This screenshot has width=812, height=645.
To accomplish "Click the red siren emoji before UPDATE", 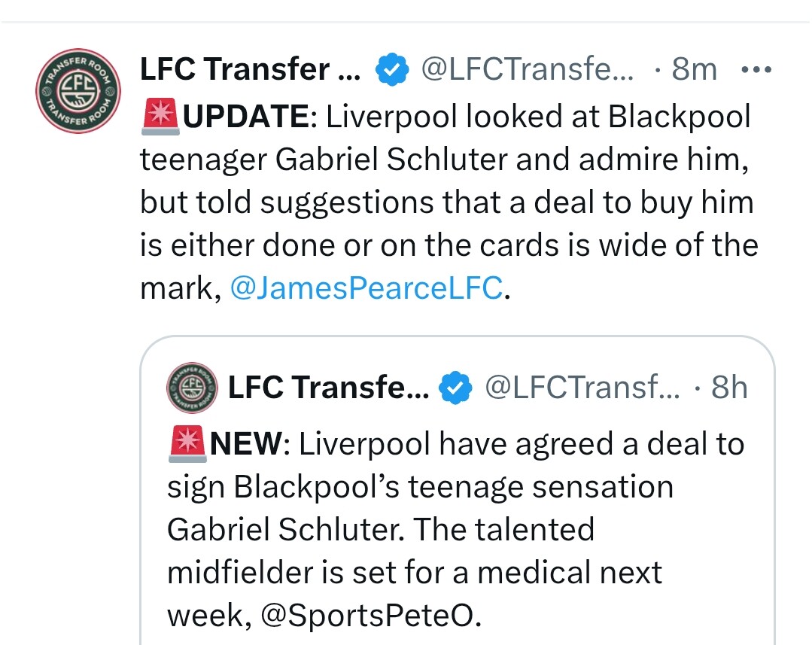I will coord(160,116).
